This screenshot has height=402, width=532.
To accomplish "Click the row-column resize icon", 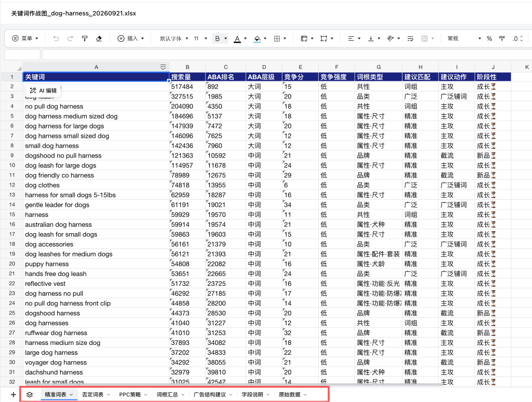I will point(324,39).
